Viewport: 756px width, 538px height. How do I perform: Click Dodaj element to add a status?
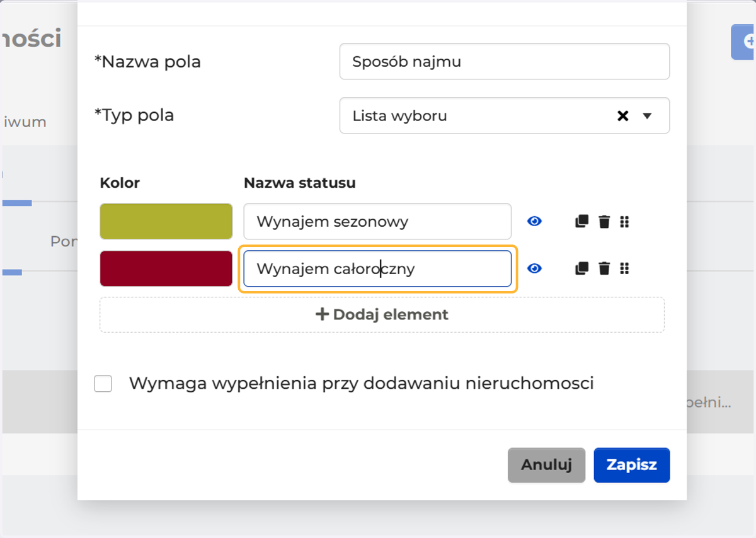(382, 314)
